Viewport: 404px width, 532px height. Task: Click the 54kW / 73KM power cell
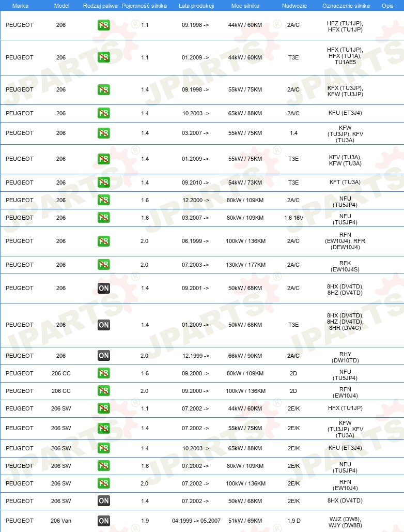tap(245, 183)
